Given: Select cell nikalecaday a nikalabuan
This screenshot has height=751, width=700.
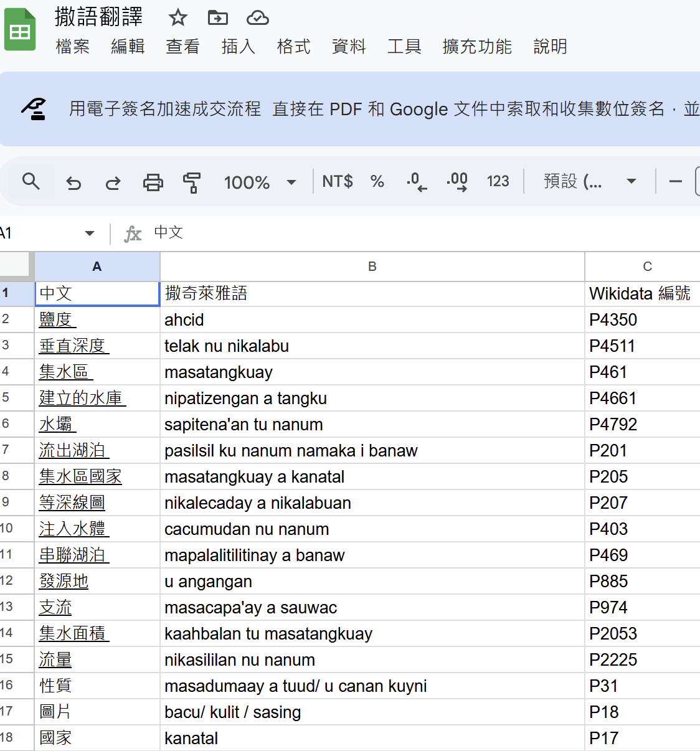Looking at the screenshot, I should point(372,503).
